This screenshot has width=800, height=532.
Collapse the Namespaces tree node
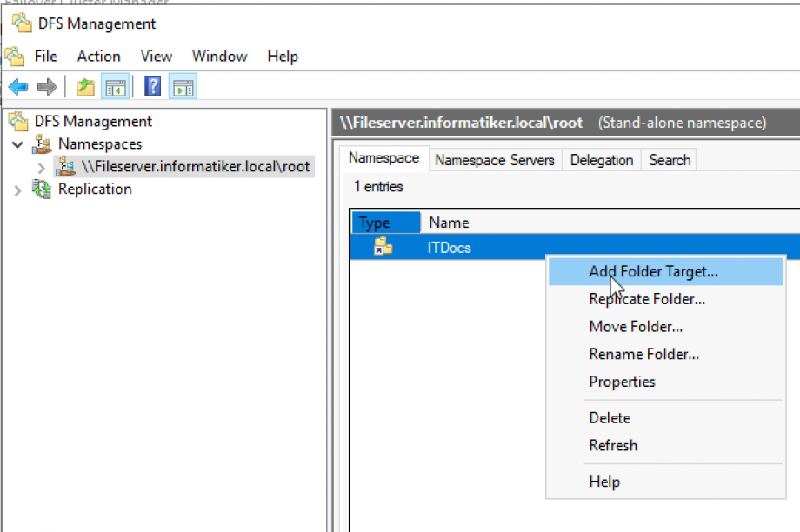click(18, 144)
